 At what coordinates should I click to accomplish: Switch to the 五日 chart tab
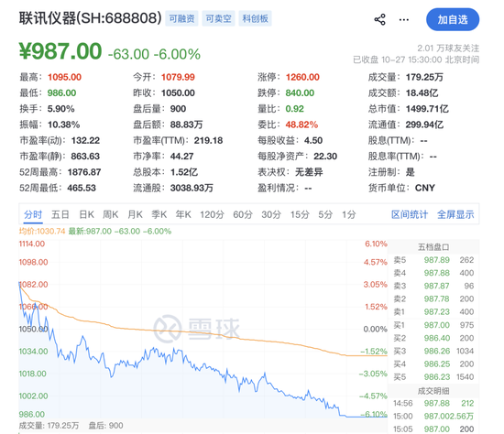(x=60, y=214)
